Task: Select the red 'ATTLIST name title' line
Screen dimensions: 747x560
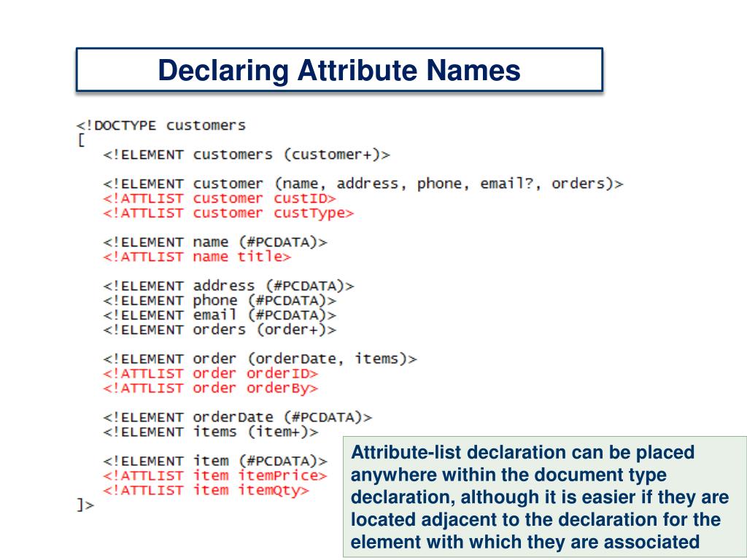Action: [x=197, y=257]
